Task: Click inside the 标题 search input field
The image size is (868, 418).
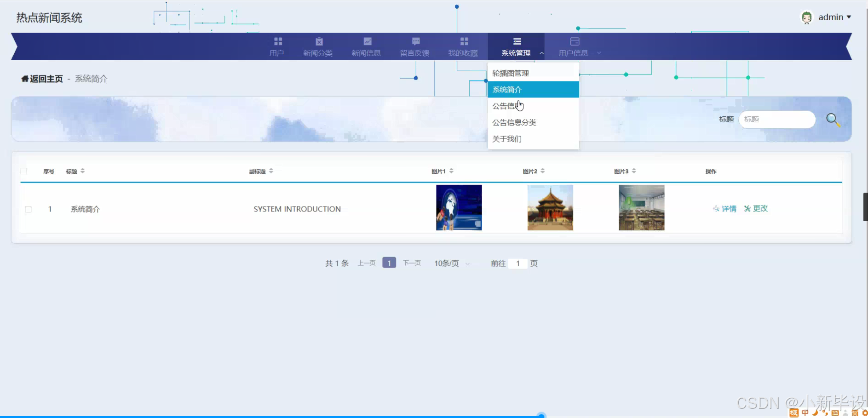Action: pyautogui.click(x=776, y=119)
